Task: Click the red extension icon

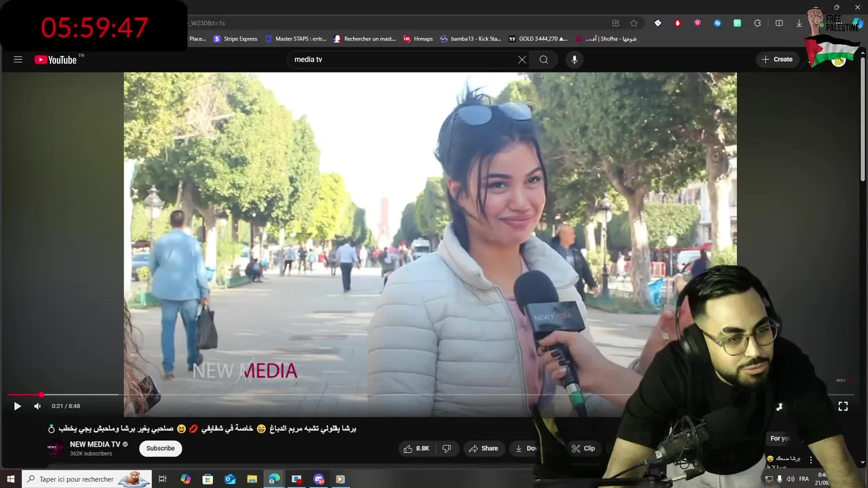Action: [677, 23]
